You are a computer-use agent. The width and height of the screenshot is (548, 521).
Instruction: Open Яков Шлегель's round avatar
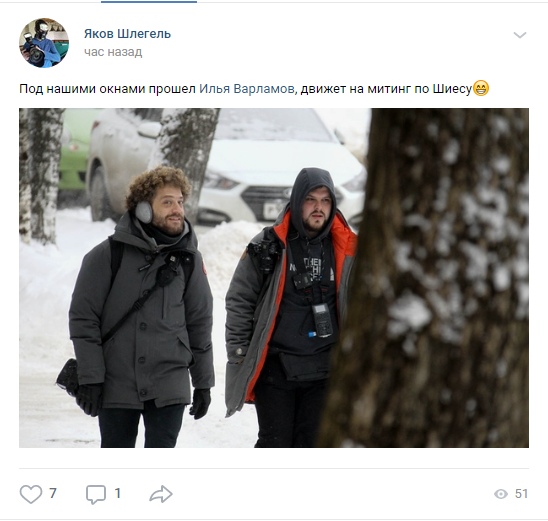44,43
